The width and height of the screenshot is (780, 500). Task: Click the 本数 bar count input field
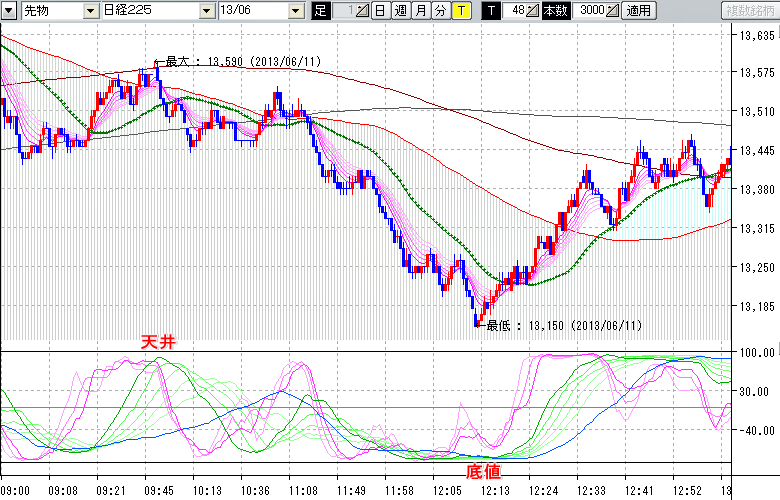click(x=588, y=11)
